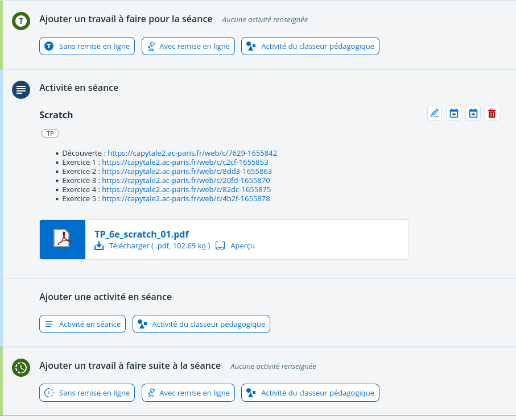
Task: Click the glasses icon next to Aperçu
Action: 220,246
